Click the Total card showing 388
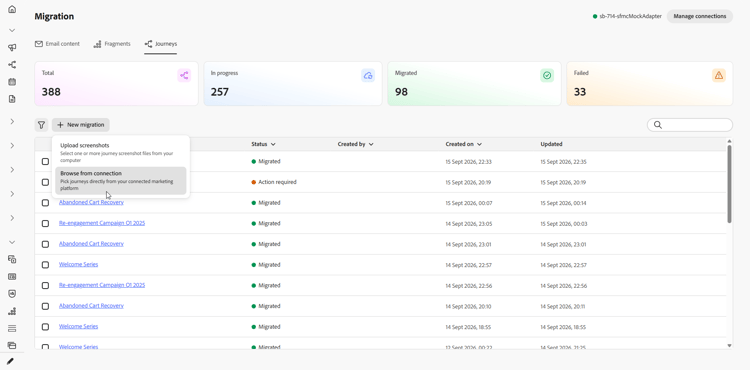 [x=116, y=83]
